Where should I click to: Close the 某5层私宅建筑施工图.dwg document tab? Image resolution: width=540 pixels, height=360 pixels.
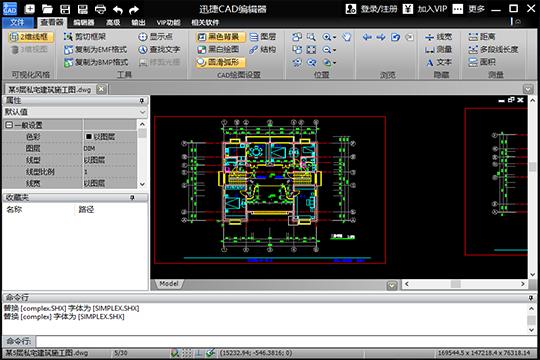coord(101,89)
